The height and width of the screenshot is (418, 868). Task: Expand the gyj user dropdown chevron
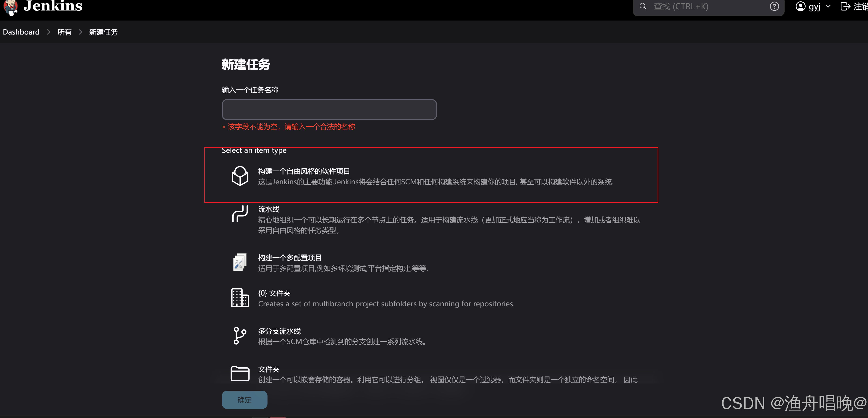click(828, 6)
